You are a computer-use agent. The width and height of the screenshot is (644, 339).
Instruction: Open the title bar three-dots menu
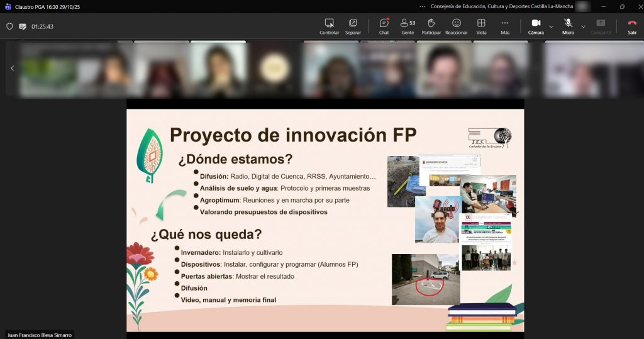coord(423,6)
